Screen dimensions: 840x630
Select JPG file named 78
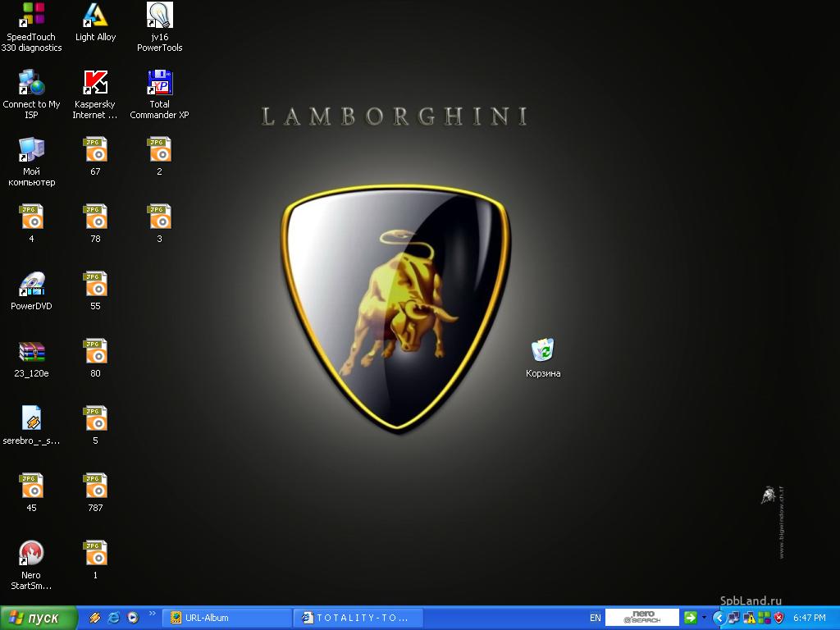(x=95, y=224)
